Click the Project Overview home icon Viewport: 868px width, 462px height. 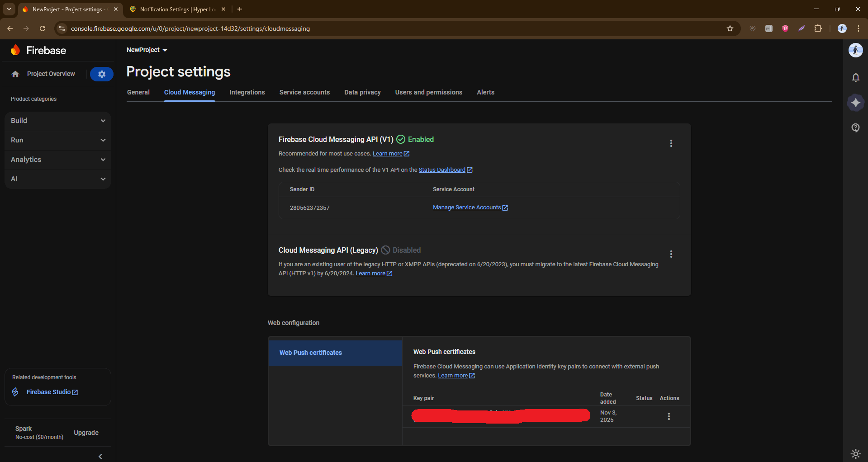pyautogui.click(x=15, y=74)
